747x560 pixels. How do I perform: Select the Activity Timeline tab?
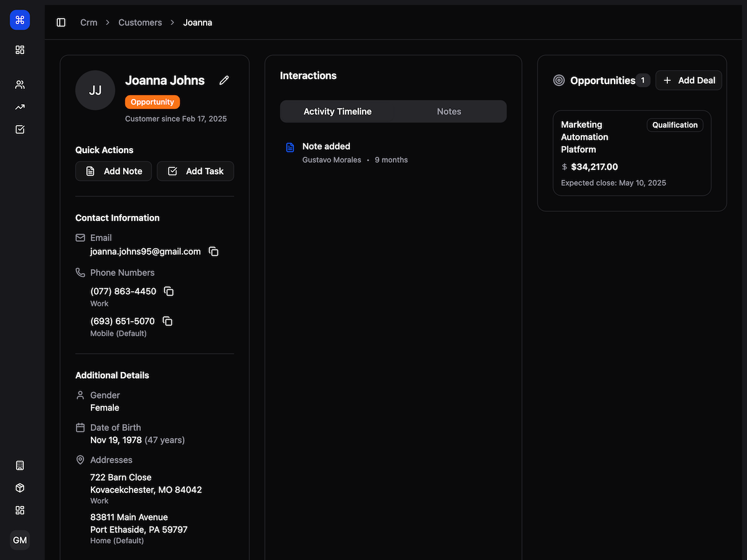[337, 111]
